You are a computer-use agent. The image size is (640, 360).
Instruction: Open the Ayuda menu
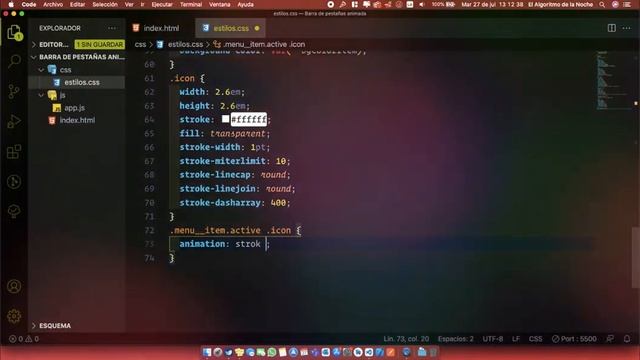[245, 4]
